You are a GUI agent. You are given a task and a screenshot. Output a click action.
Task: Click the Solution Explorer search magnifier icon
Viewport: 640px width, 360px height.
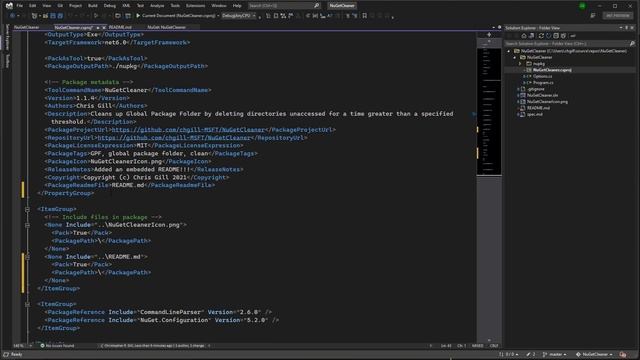(x=632, y=43)
